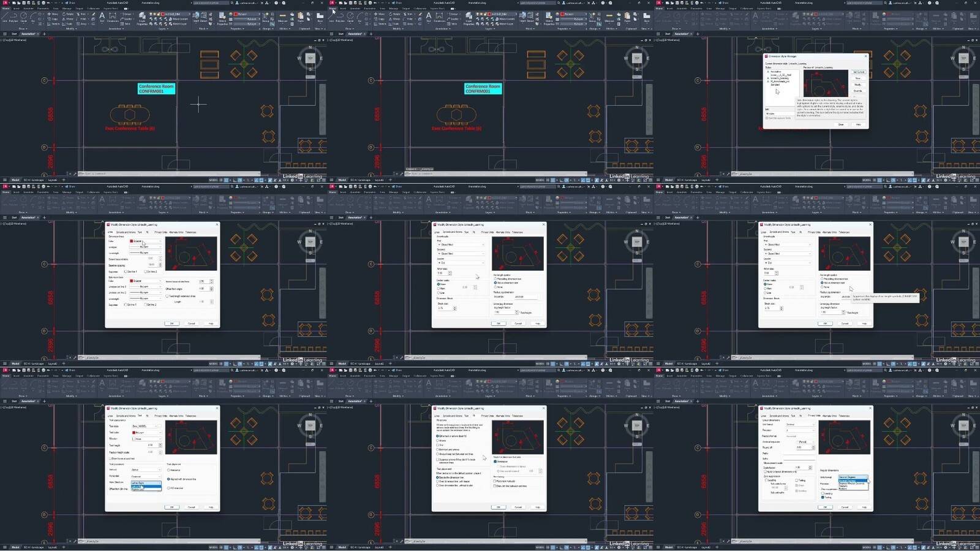Click the Group icon in the top-left frame

(267, 17)
